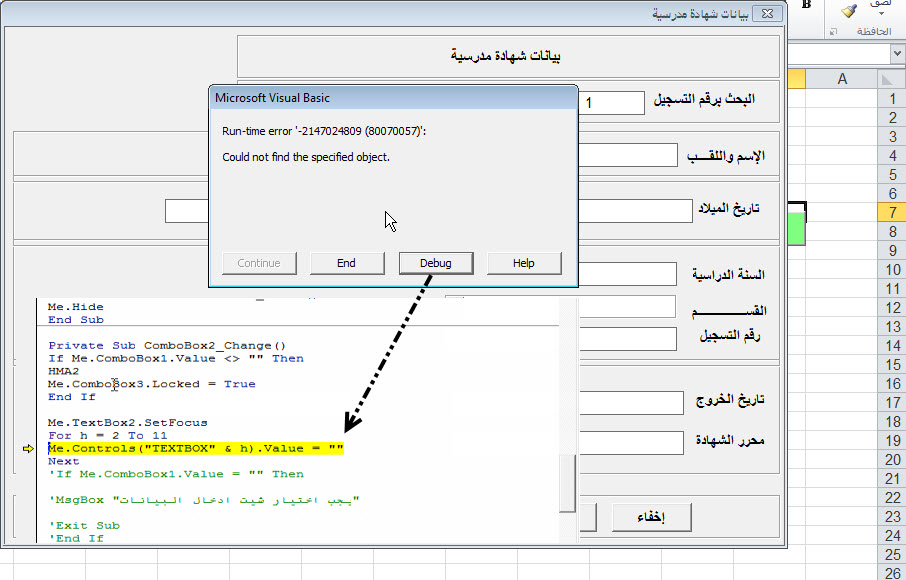The height and width of the screenshot is (580, 906).
Task: Click Debug in the Visual Basic error dialog
Action: 436,263
